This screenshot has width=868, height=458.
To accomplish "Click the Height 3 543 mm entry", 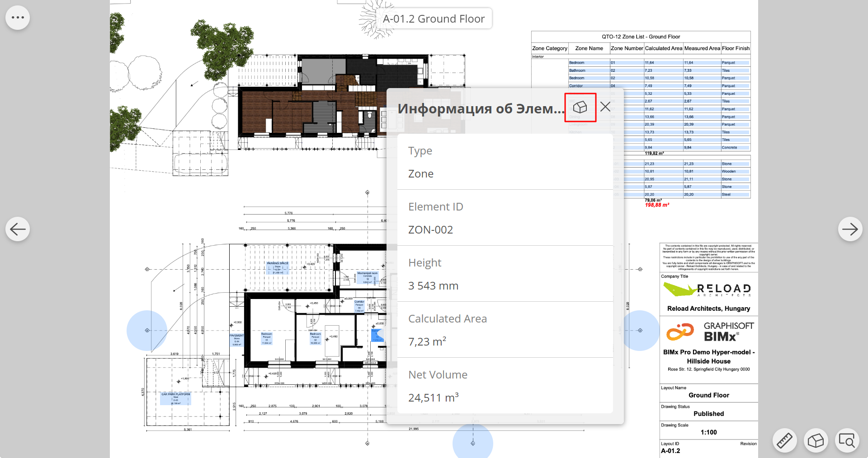I will (505, 274).
